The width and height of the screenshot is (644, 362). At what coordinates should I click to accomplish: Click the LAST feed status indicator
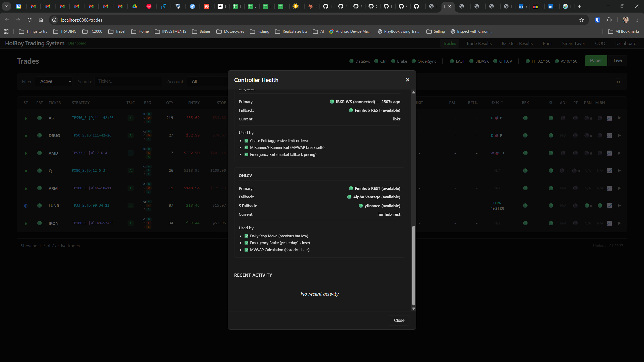[x=457, y=61]
